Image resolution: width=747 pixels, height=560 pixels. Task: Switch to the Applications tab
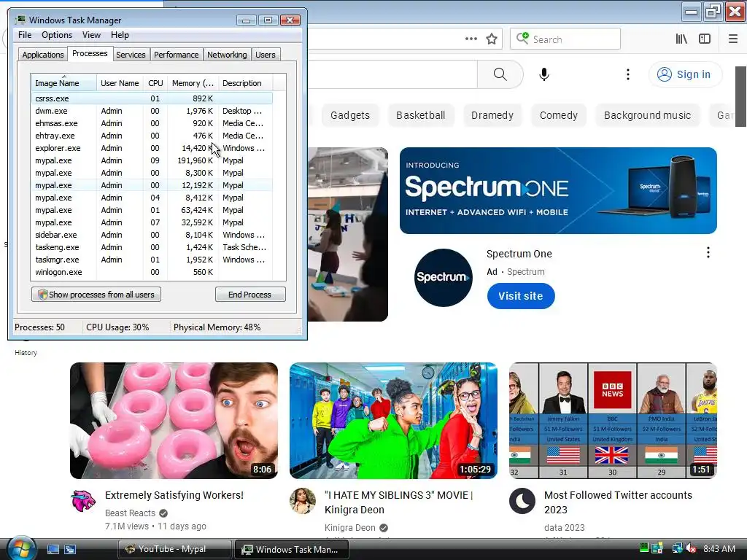(43, 55)
